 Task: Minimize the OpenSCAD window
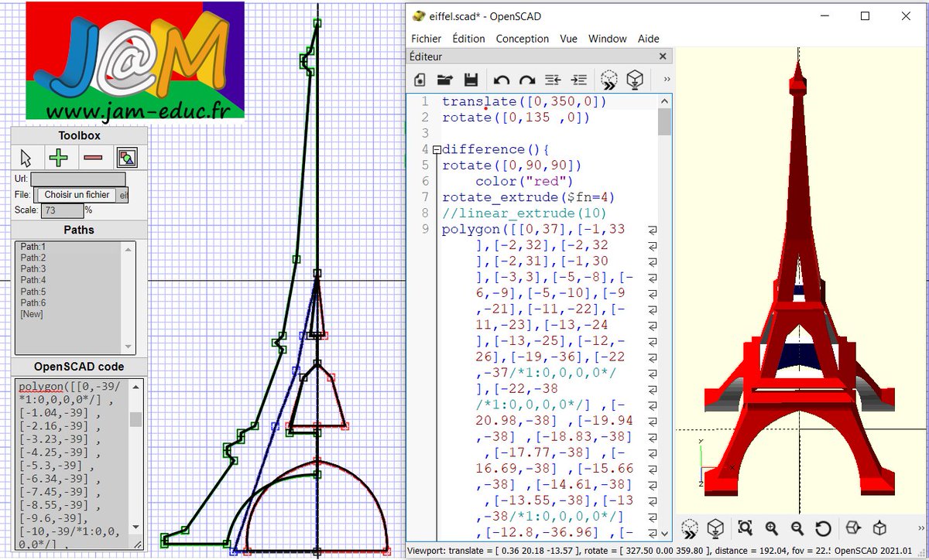coord(825,16)
